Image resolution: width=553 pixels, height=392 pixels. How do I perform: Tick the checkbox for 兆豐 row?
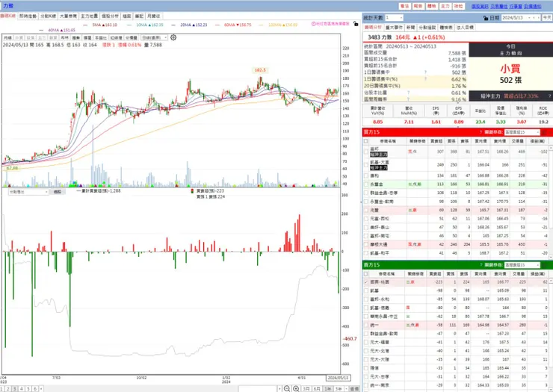(x=365, y=210)
